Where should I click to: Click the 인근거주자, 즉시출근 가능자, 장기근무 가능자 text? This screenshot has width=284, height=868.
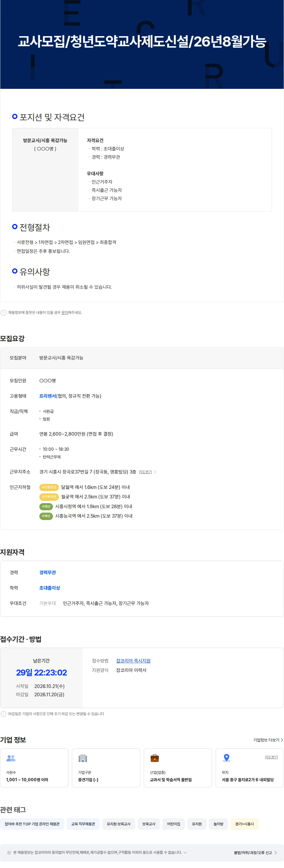(106, 603)
